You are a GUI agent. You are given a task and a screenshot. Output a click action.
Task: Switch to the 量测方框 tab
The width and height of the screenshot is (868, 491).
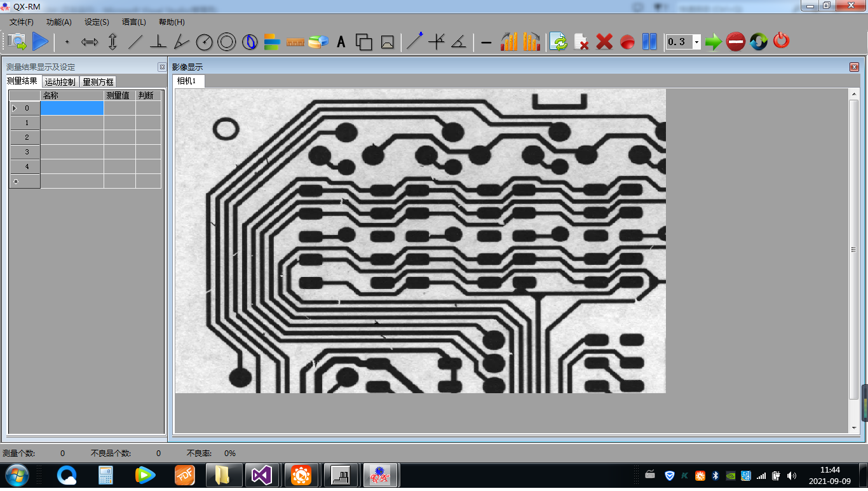pyautogui.click(x=98, y=82)
